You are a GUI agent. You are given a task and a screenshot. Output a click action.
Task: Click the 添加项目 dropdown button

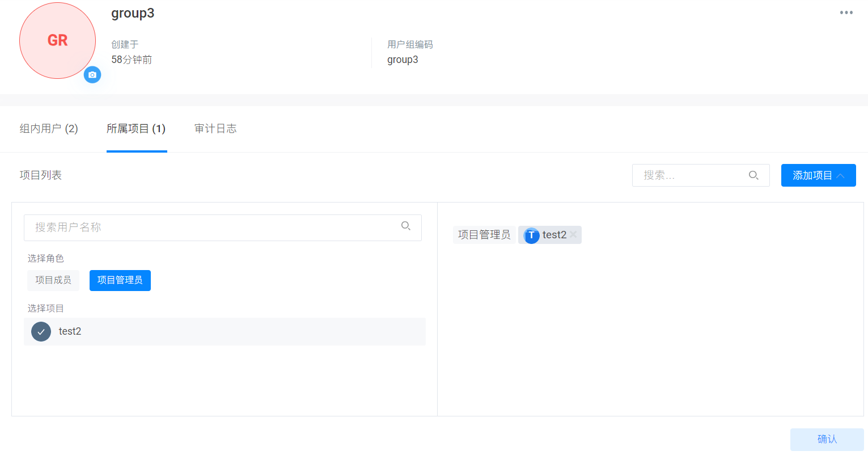tap(811, 175)
